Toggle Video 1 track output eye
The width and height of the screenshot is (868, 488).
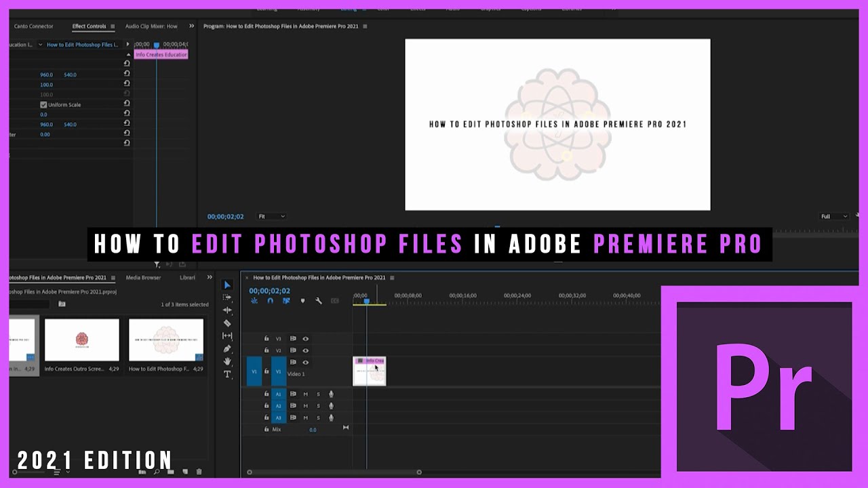coord(305,363)
